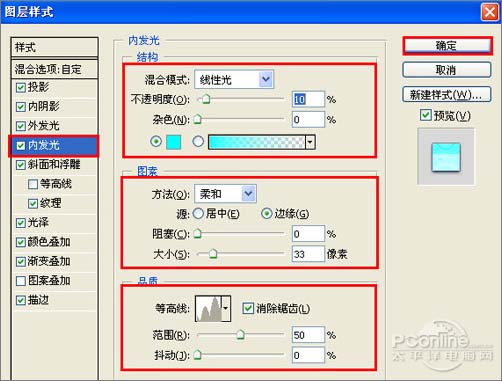Select the 颜色叠加 style label

click(49, 242)
